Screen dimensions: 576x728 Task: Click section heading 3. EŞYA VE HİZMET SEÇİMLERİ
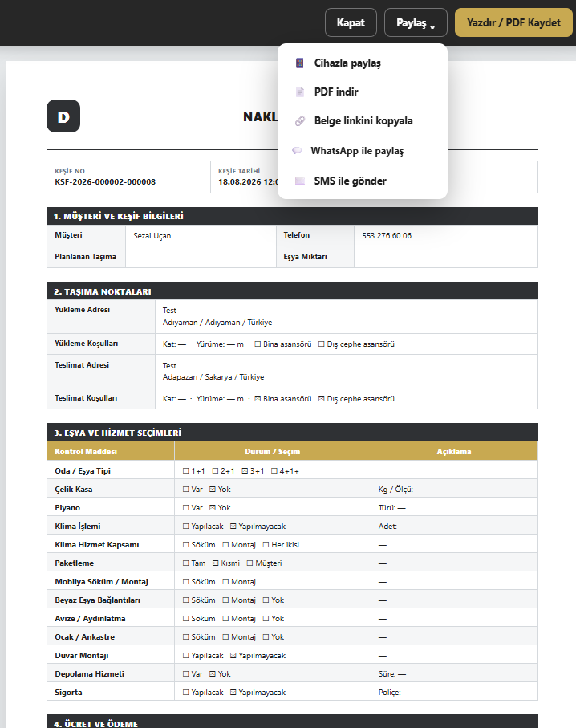(117, 433)
